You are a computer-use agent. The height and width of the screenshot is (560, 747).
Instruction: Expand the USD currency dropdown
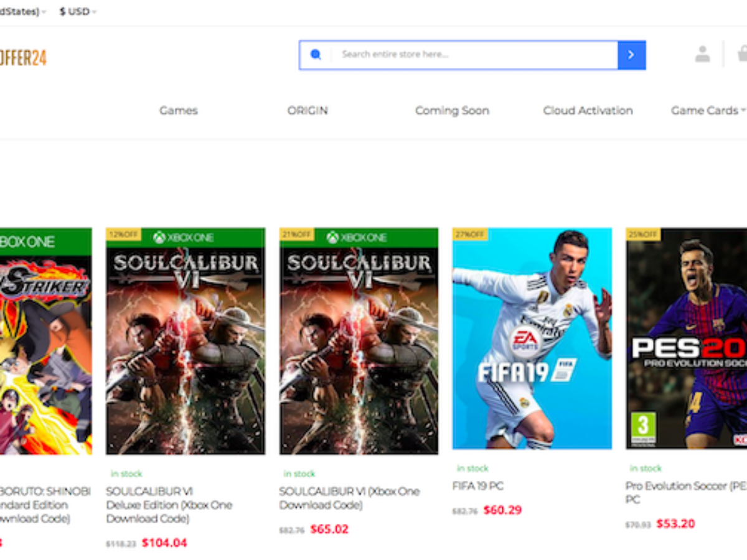point(78,12)
